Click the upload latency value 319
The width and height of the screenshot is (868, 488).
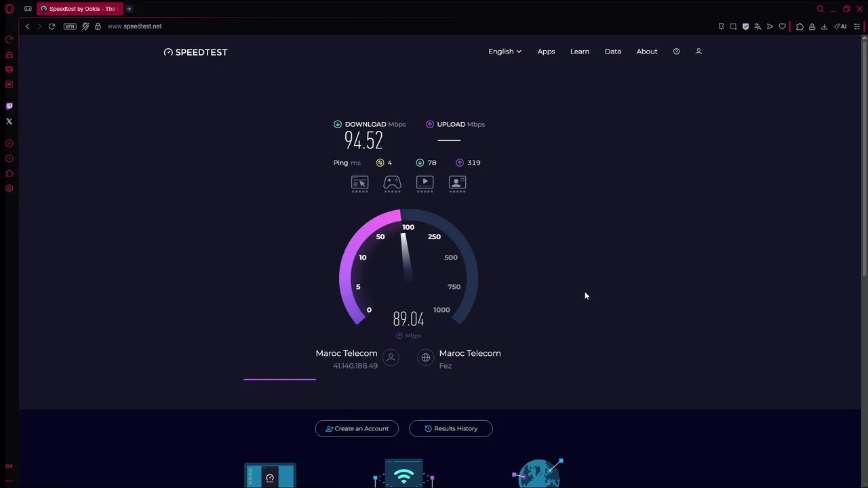(x=474, y=163)
